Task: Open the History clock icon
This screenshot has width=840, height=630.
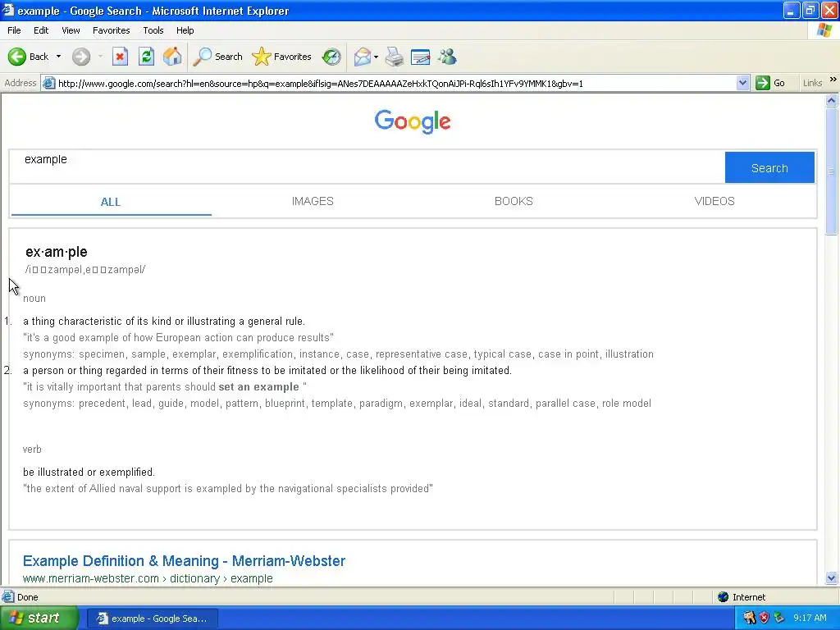Action: 331,57
